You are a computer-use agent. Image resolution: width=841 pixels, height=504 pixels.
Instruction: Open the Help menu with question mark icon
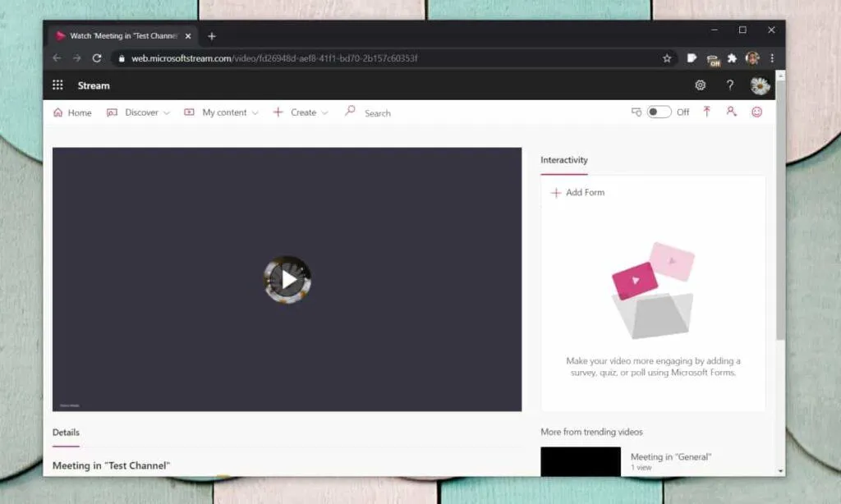tap(729, 85)
